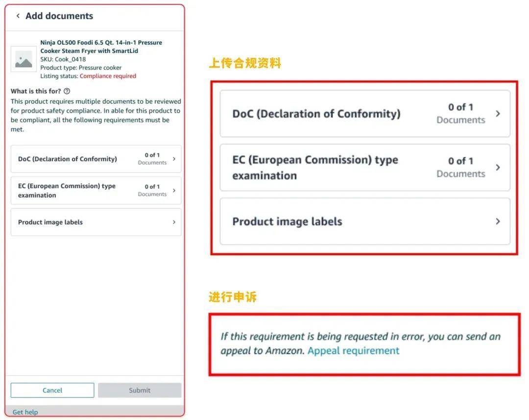Click the product image placeholder thumbnail

[x=24, y=59]
